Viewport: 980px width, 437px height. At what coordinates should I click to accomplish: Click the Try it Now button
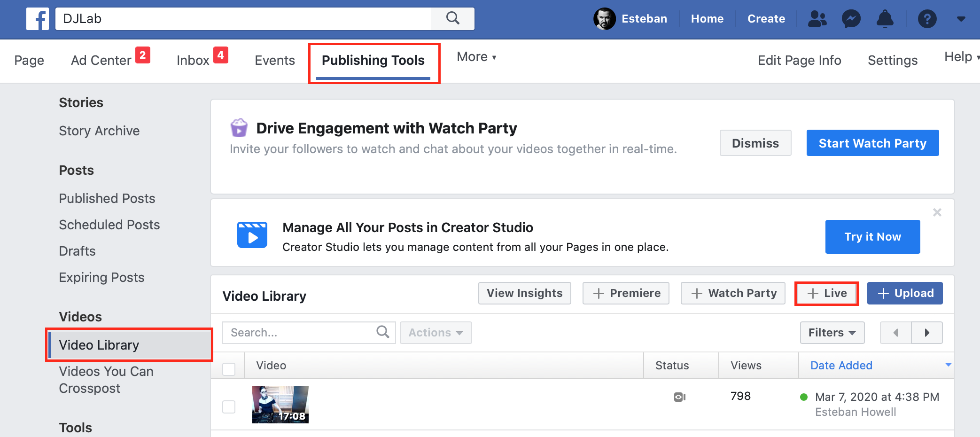872,237
